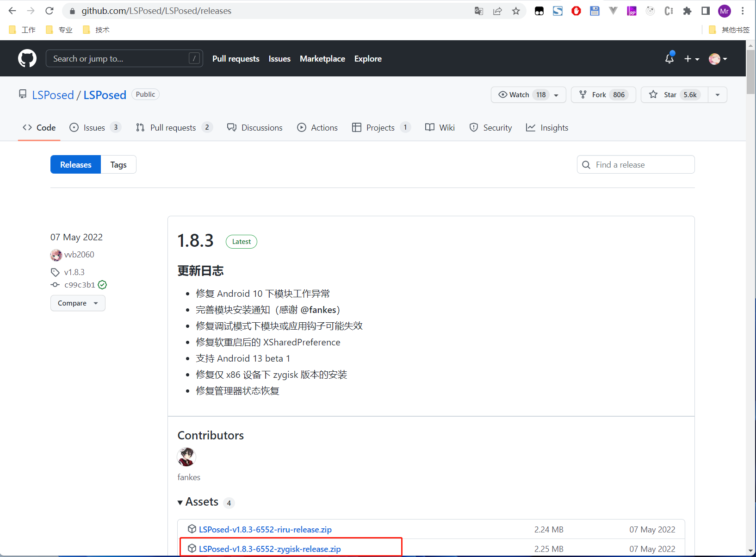
Task: Download LSPosed-v1.8.3-6552-zygisk-release.zip
Action: (270, 549)
